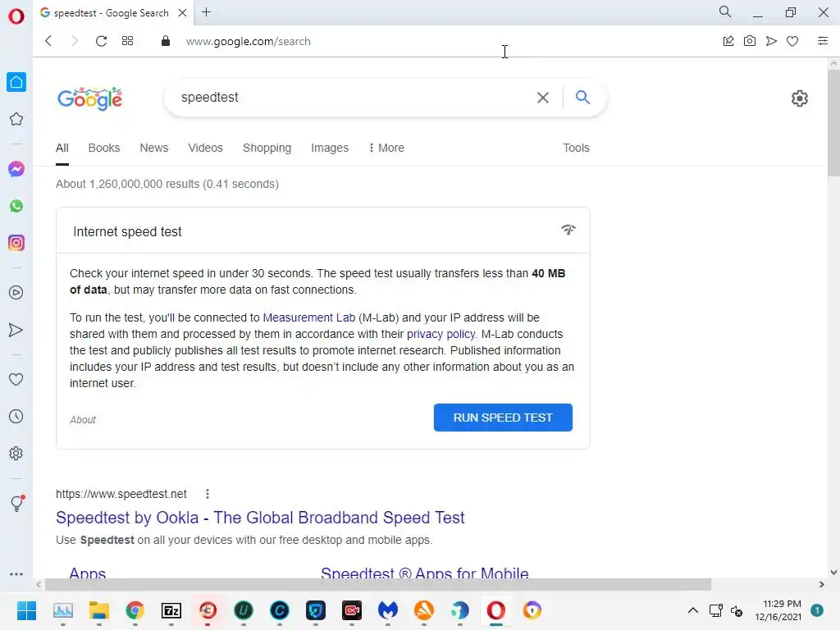The image size is (840, 630).
Task: Click the padlock site security icon
Action: [x=166, y=41]
